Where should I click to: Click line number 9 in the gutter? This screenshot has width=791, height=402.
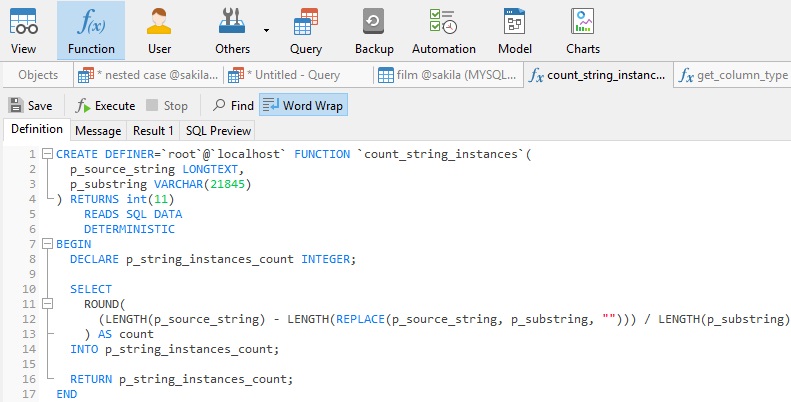(32, 274)
